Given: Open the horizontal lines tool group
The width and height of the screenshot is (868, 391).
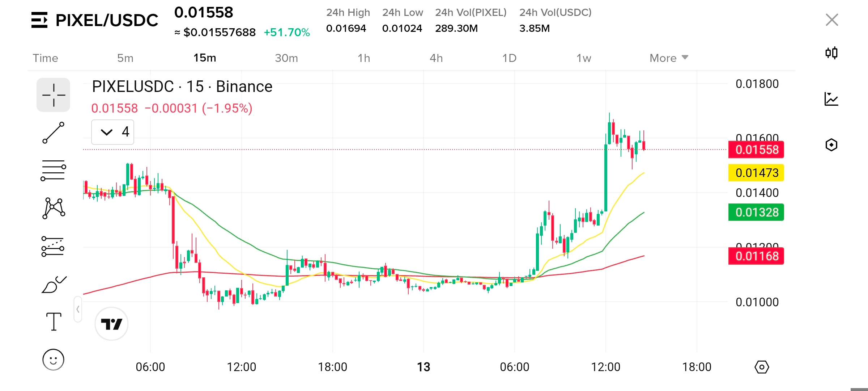Looking at the screenshot, I should 53,171.
